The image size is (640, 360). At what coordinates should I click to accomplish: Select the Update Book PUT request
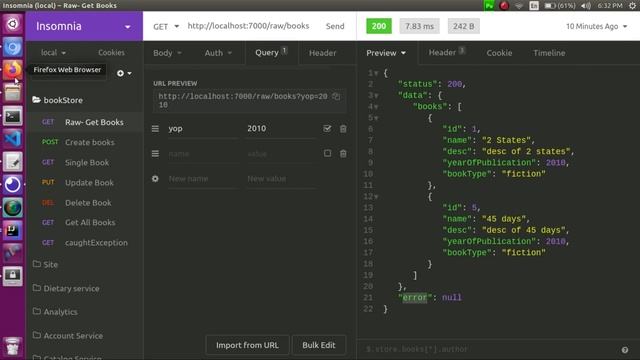click(84, 182)
